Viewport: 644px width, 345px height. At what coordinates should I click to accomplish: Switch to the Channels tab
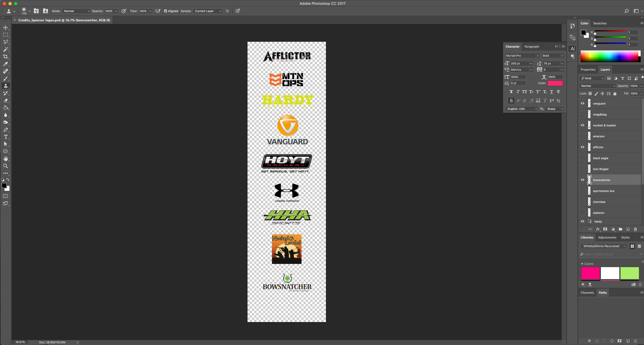click(587, 293)
